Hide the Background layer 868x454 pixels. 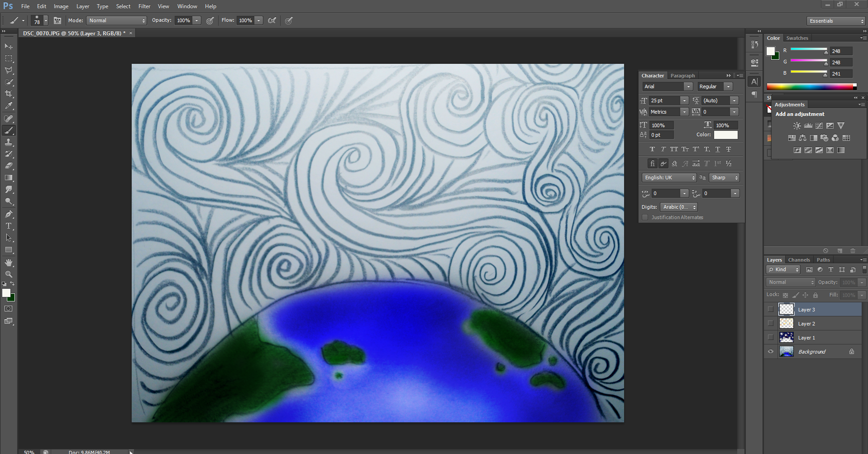(771, 352)
